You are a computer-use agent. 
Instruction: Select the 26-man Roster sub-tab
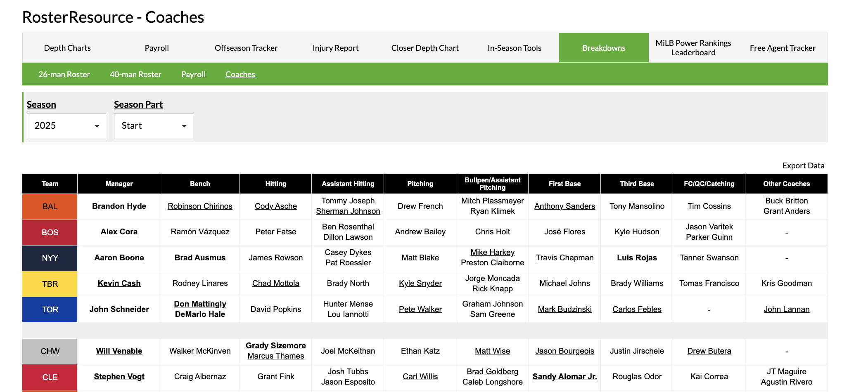(64, 74)
